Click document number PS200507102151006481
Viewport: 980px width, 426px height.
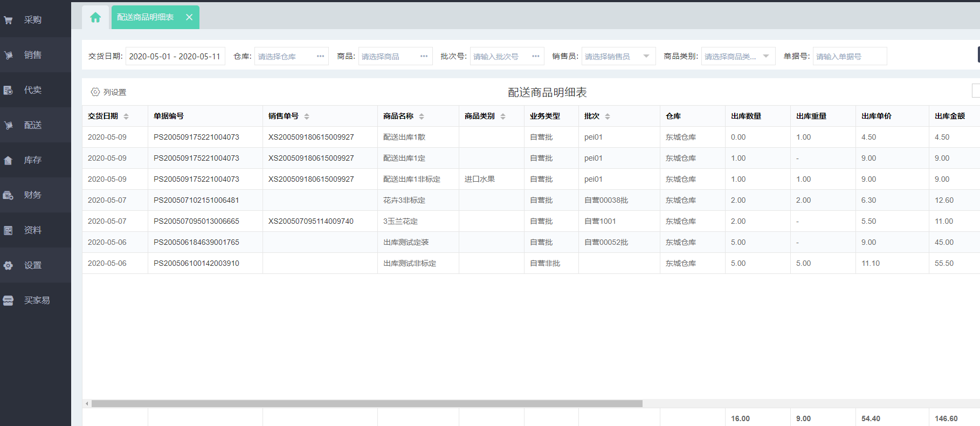pos(196,200)
